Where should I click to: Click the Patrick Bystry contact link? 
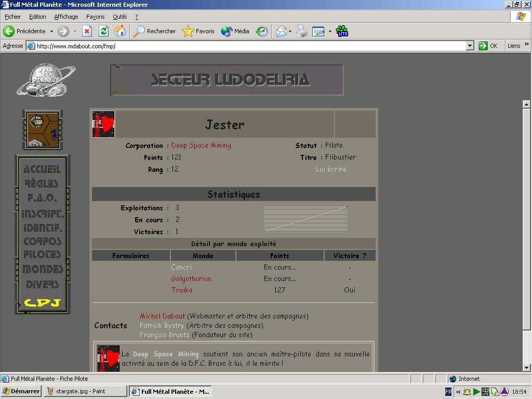click(x=162, y=325)
